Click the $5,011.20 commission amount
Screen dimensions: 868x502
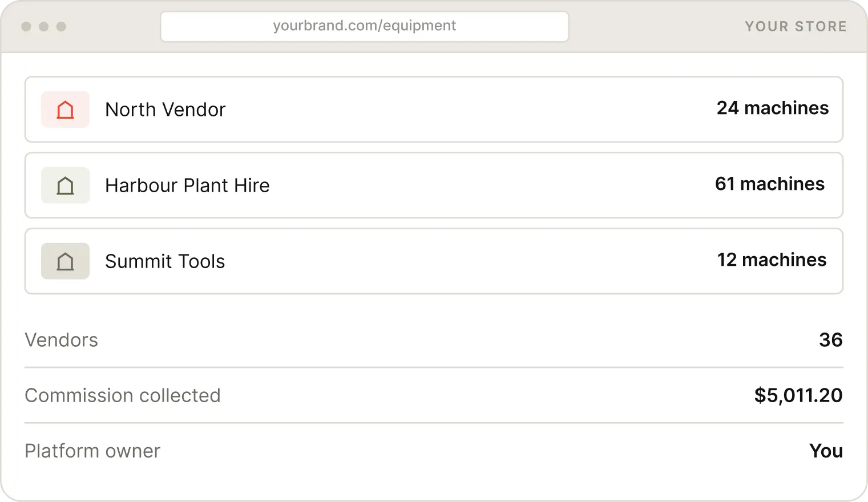click(x=798, y=395)
